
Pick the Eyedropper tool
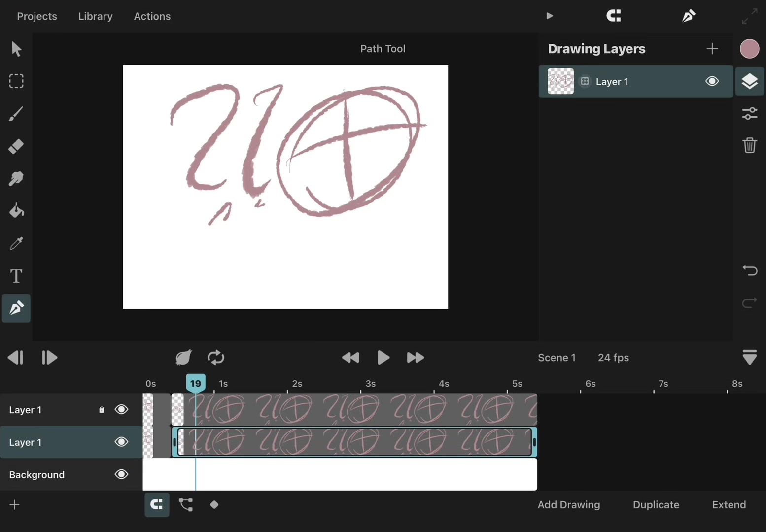pos(16,243)
